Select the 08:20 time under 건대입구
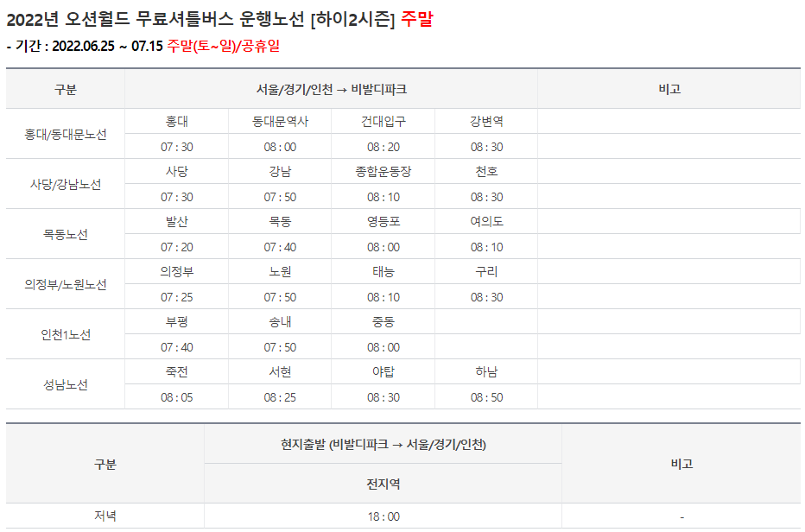The height and width of the screenshot is (532, 805). (383, 147)
